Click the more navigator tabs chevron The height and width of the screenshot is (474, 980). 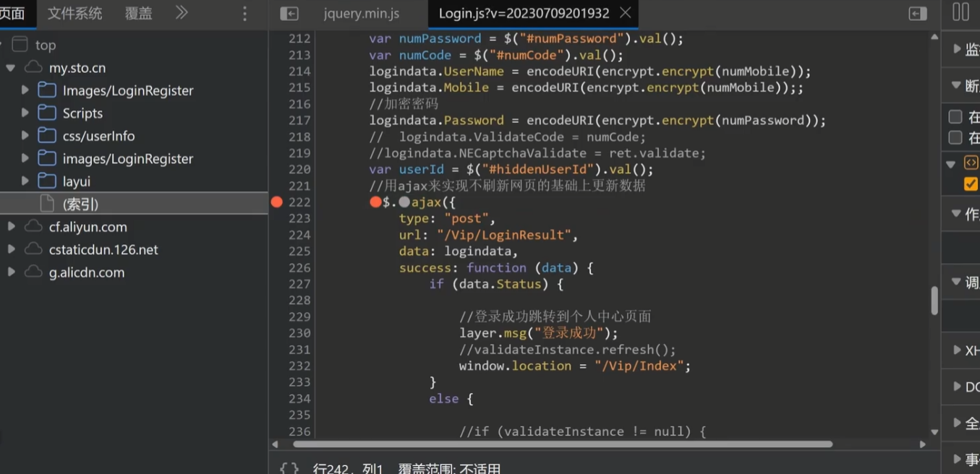tap(182, 12)
